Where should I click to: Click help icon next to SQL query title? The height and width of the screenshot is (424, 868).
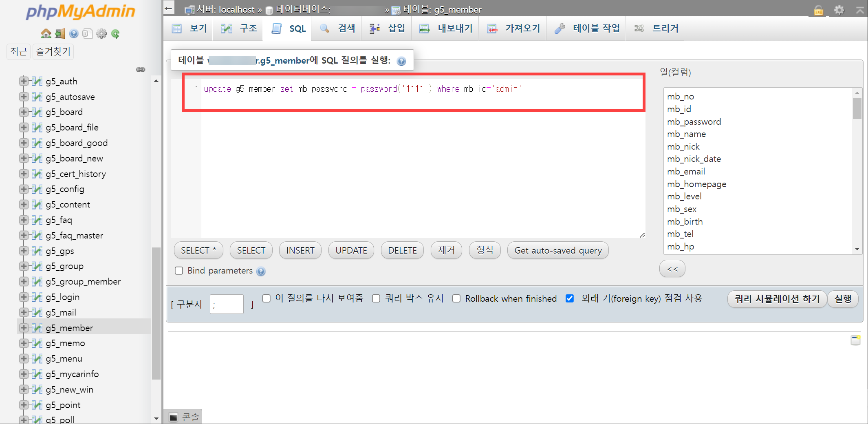(x=402, y=61)
